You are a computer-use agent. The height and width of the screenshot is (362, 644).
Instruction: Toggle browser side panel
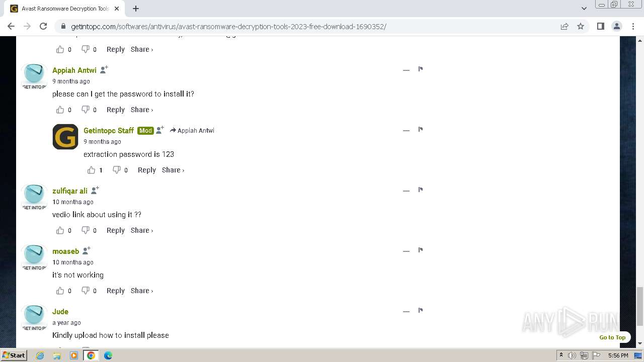[x=600, y=26]
